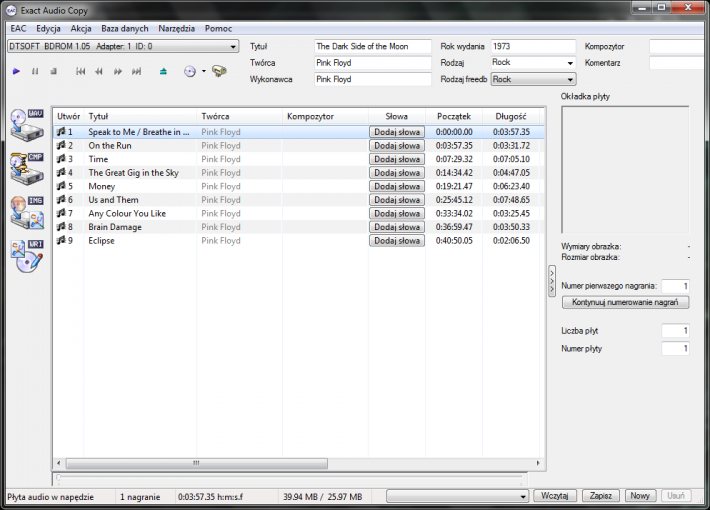Click Dodaj słowa for Money
Image resolution: width=710 pixels, height=510 pixels.
click(x=397, y=186)
